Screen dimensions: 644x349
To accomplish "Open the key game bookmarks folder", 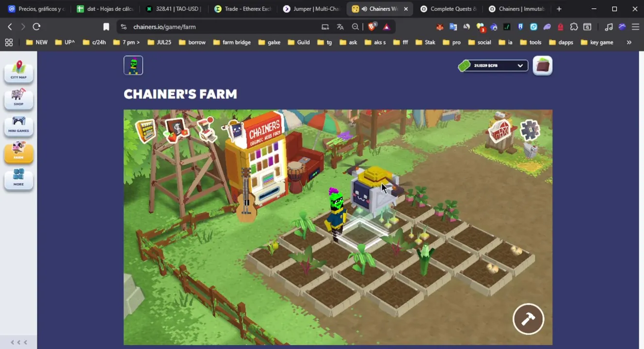I will coord(597,42).
